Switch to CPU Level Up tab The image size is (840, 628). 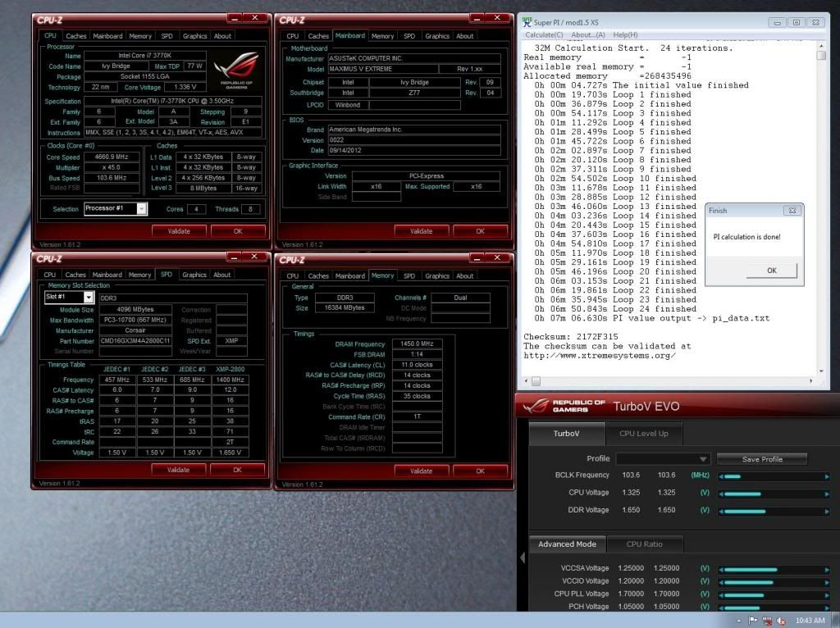coord(643,433)
